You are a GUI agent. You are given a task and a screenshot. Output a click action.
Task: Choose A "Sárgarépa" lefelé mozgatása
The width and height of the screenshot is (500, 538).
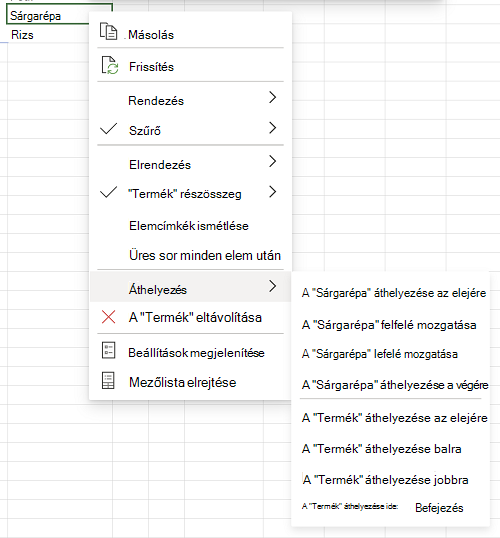coord(380,354)
